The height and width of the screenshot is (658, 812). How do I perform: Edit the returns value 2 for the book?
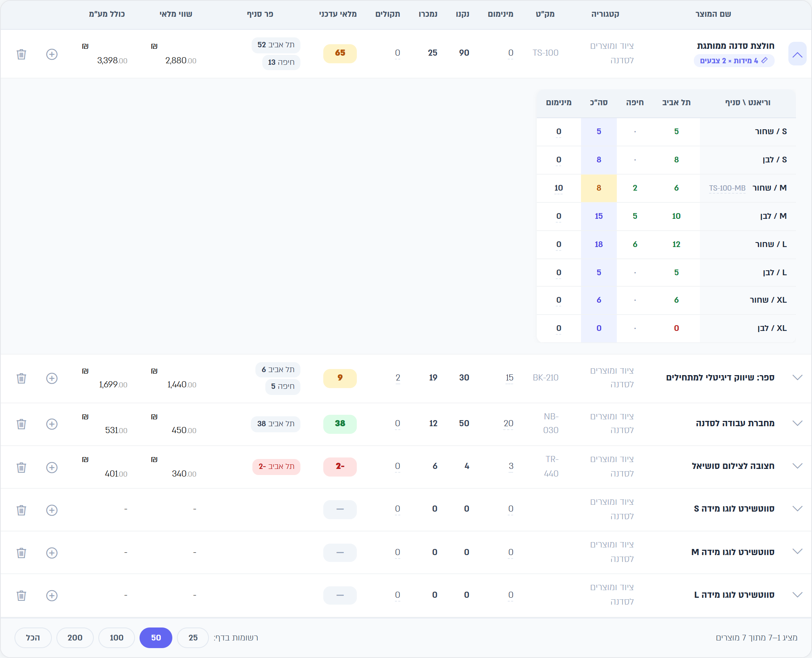click(398, 377)
